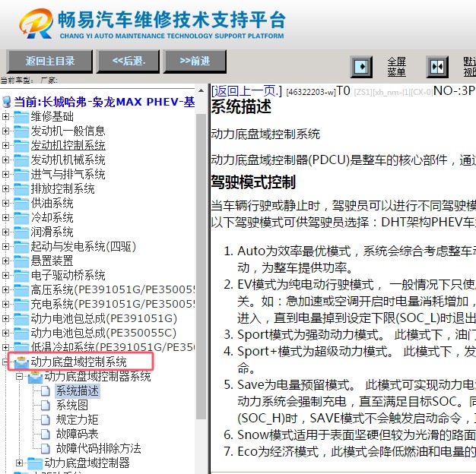Viewport: 476px width, 474px height.
Task: Click the 电子驱动桥系统 folder icon
Action: click(x=21, y=276)
